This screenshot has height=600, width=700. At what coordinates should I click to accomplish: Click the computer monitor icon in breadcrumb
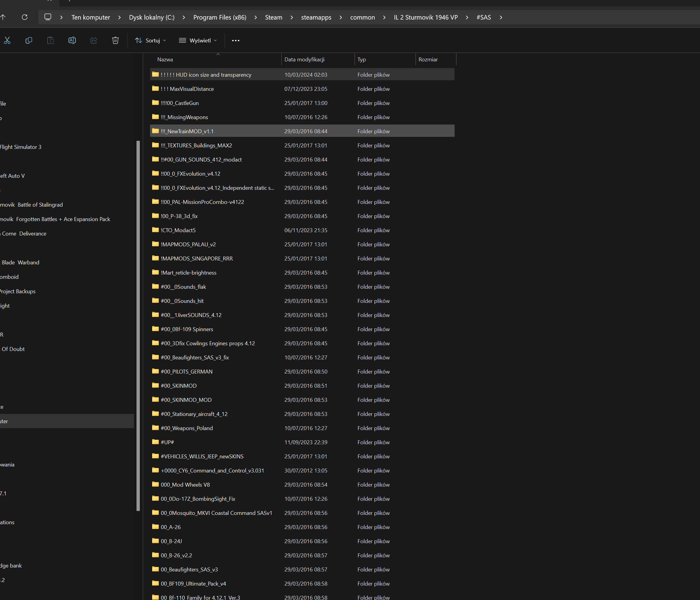tap(48, 17)
